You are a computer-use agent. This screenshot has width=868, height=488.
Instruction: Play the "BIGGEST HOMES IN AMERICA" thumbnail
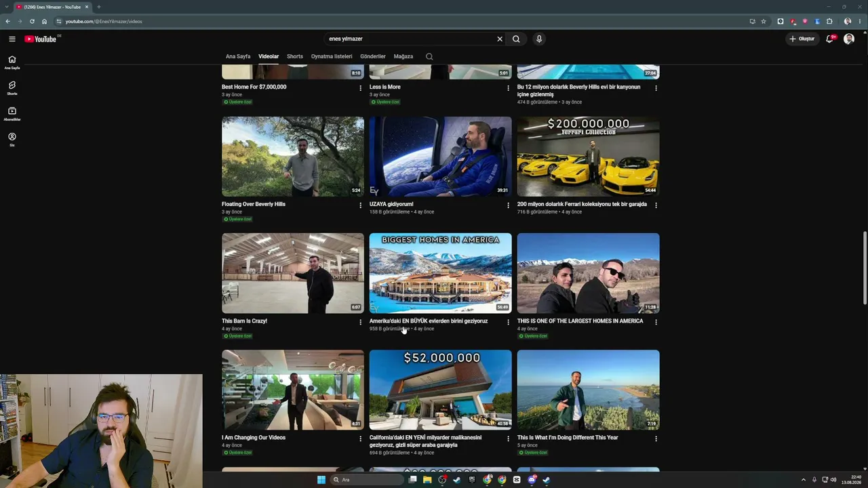pyautogui.click(x=441, y=273)
